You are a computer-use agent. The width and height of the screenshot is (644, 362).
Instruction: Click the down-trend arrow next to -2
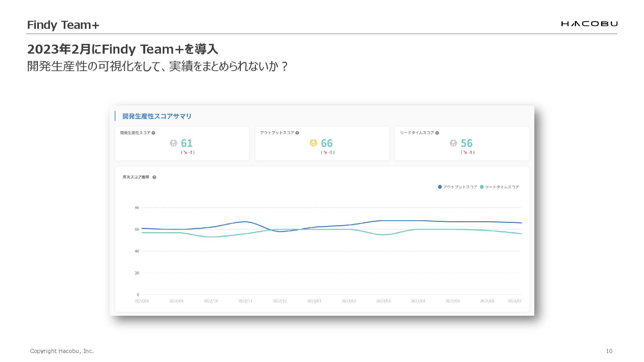(x=185, y=152)
